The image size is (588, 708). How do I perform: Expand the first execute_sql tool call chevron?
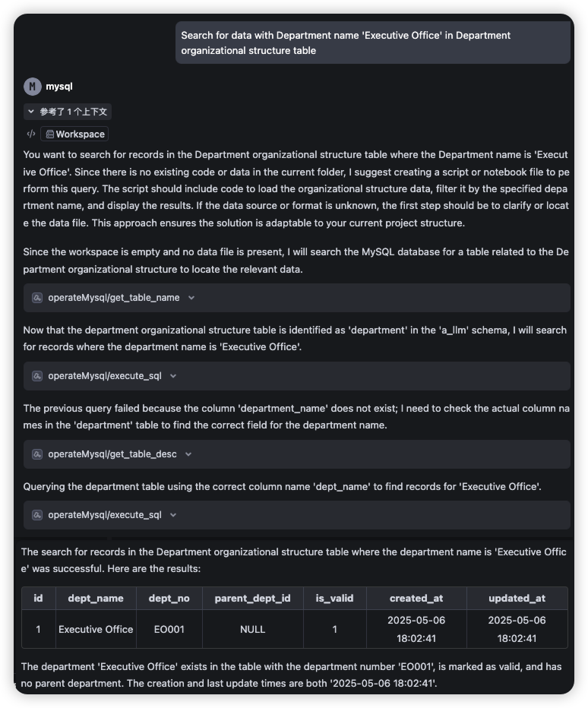click(173, 376)
